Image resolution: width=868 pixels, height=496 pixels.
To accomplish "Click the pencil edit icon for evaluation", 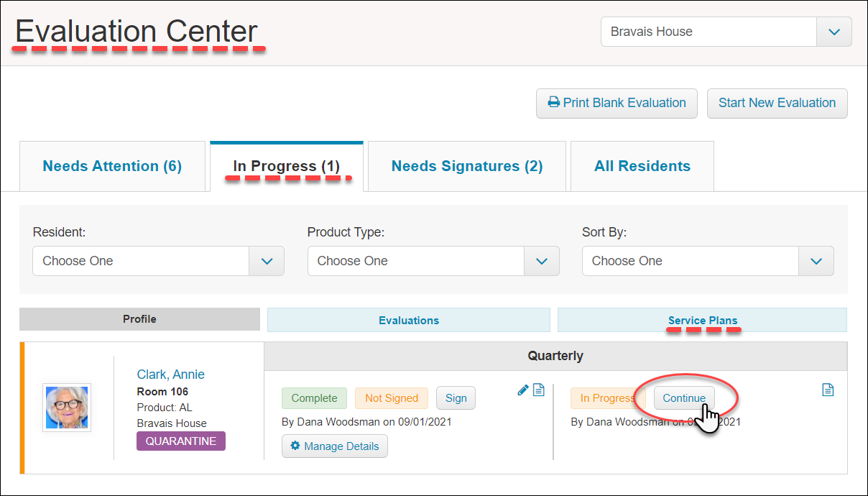I will tap(523, 390).
